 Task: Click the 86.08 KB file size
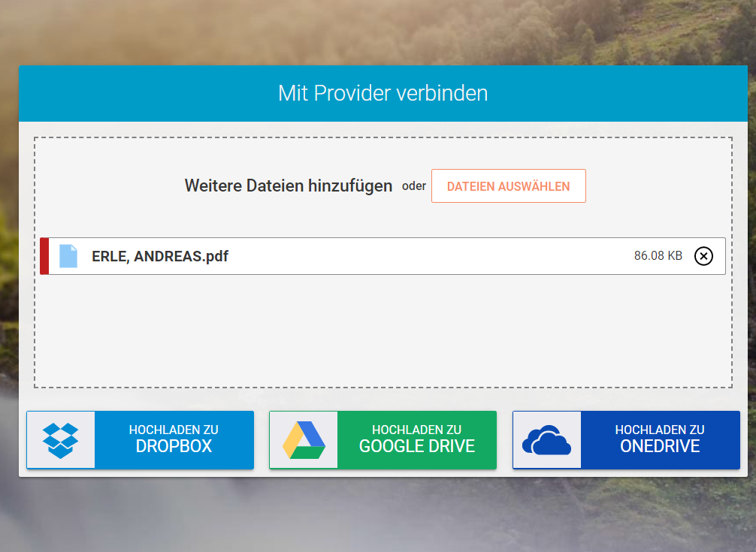[658, 256]
